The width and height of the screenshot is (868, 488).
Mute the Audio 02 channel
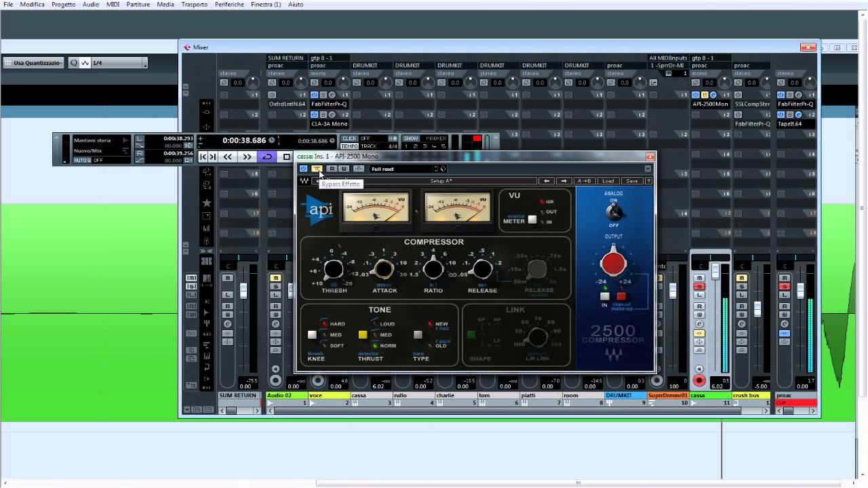(x=275, y=278)
